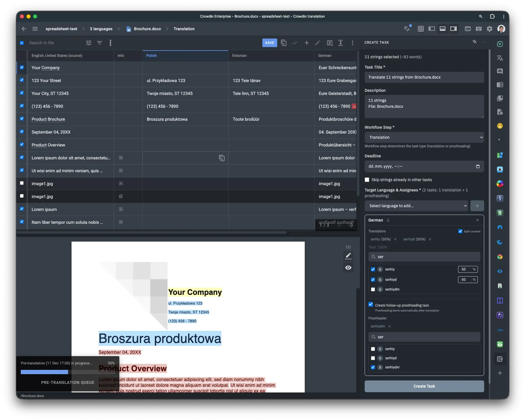This screenshot has height=420, width=525.
Task: Enable Skip strings already in other tasks
Action: click(367, 180)
